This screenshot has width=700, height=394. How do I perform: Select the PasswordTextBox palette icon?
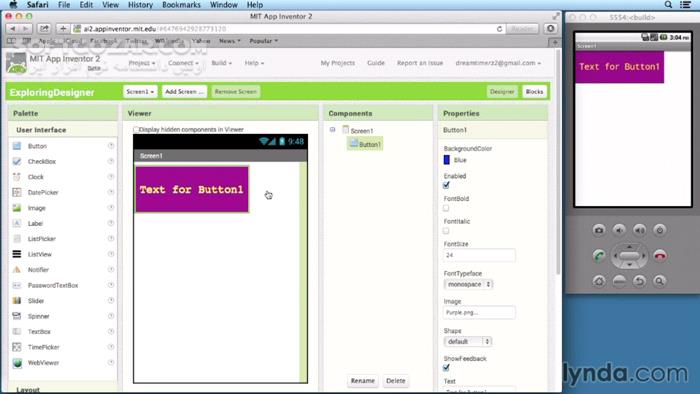(x=17, y=285)
